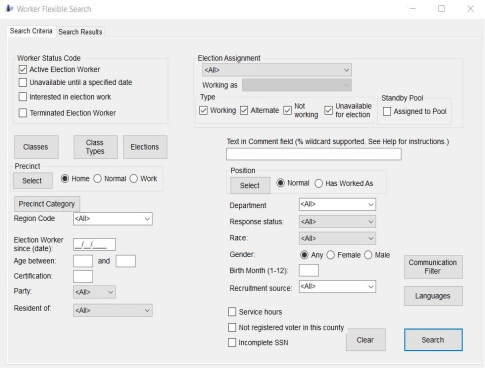Click the Text in Comment field input
Screen dimensions: 485x371
[314, 154]
